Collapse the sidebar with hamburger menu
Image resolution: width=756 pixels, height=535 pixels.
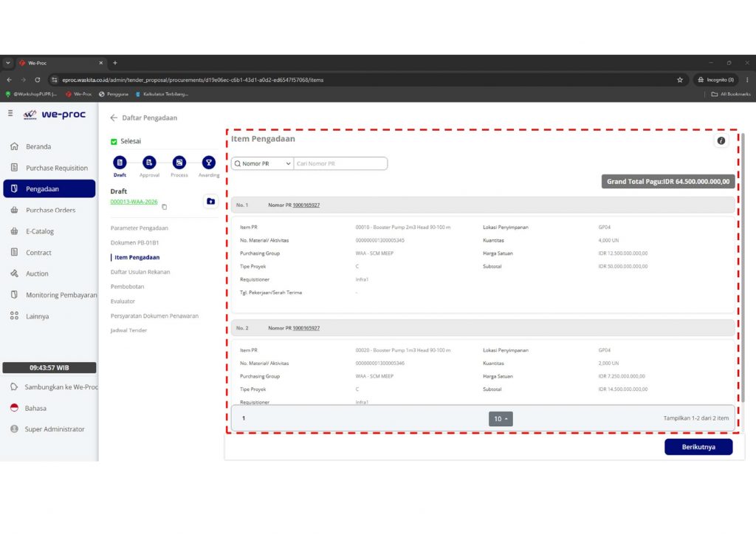pos(10,113)
